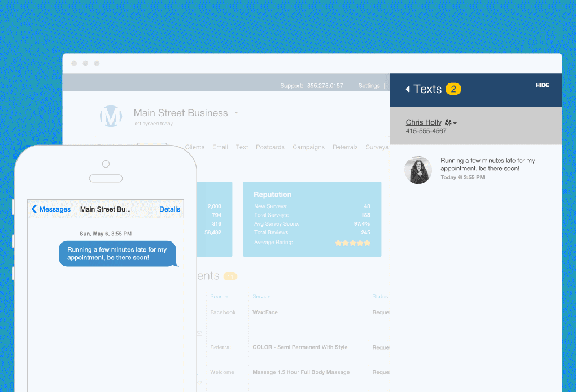Open the dropdown caret next to Chris Holly
This screenshot has height=392, width=576.
click(455, 123)
